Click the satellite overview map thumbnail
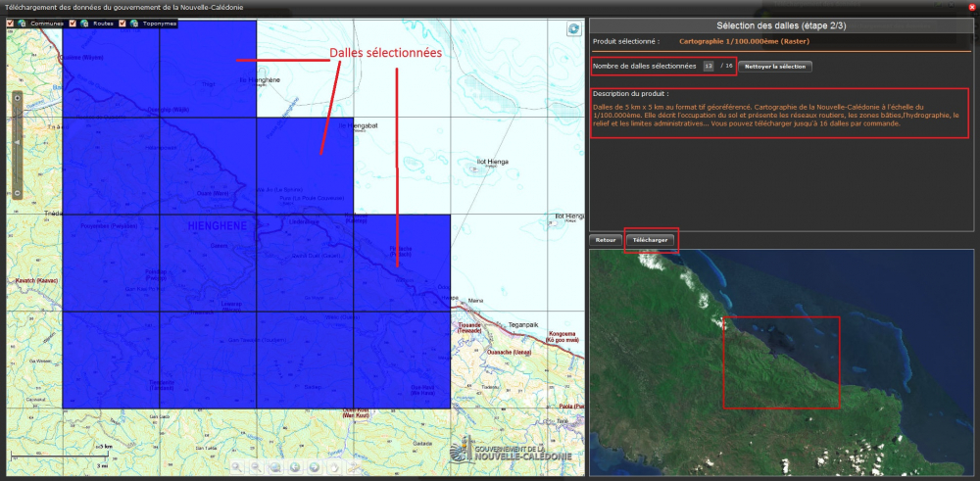Screen dimensions: 980x481 tap(781, 361)
